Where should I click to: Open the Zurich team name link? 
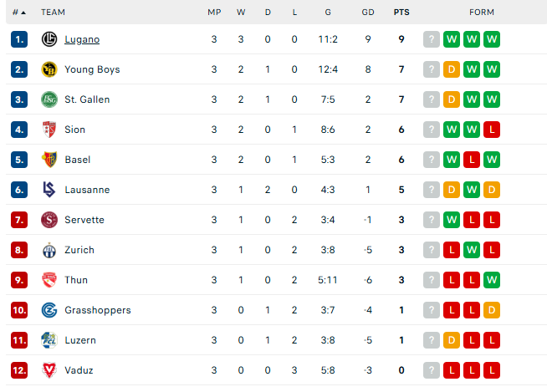pyautogui.click(x=79, y=250)
